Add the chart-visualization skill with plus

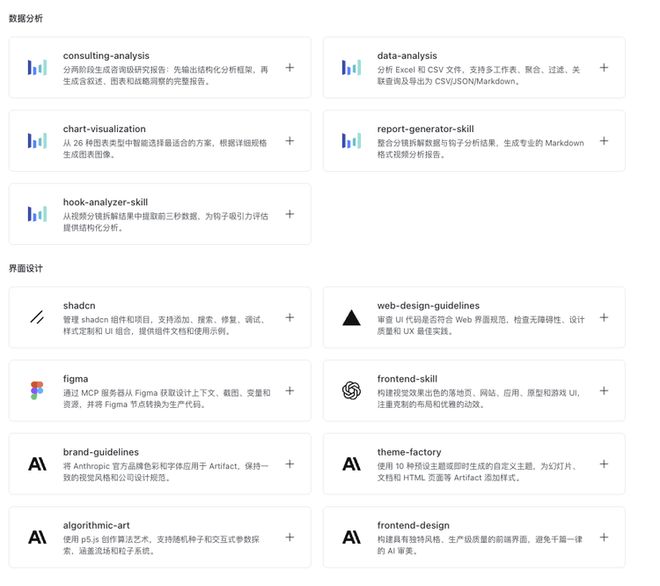point(290,141)
